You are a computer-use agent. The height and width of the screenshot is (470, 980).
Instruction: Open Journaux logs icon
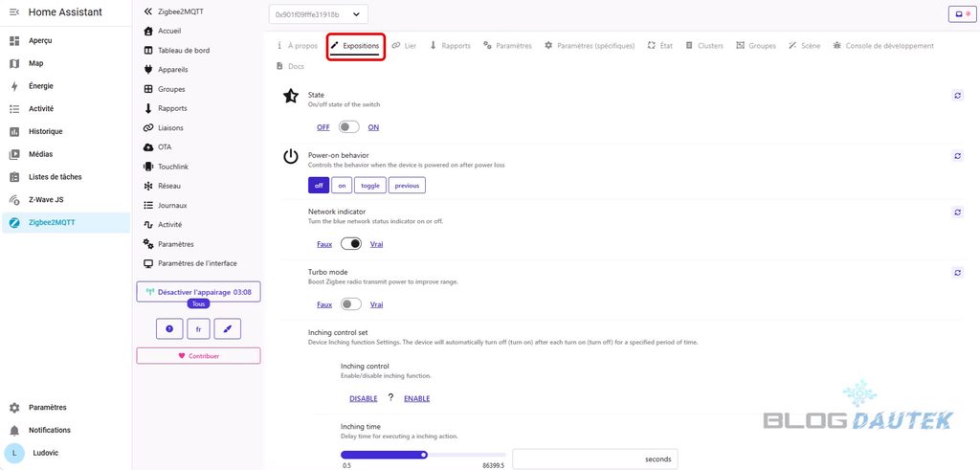(148, 205)
